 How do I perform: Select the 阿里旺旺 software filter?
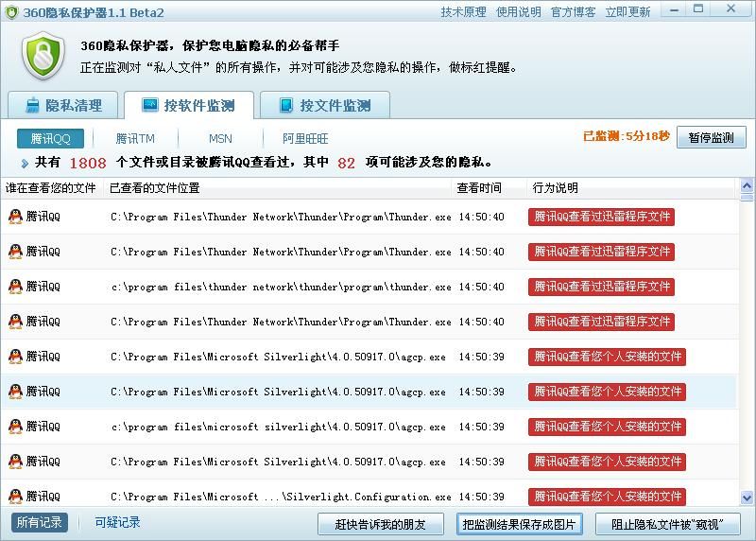click(305, 138)
